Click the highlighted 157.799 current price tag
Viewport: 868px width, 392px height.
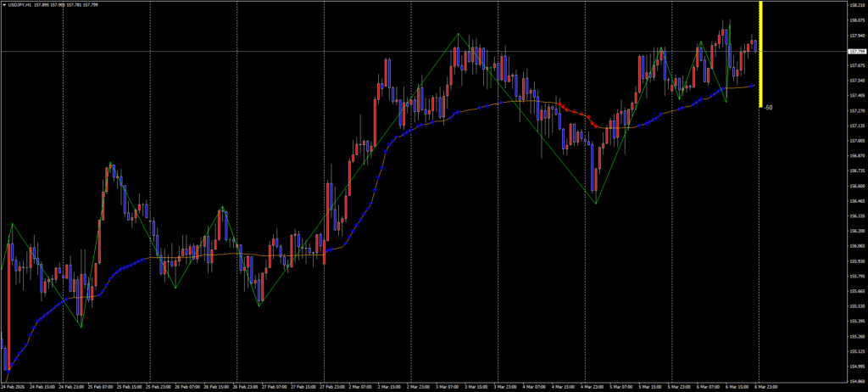(855, 52)
